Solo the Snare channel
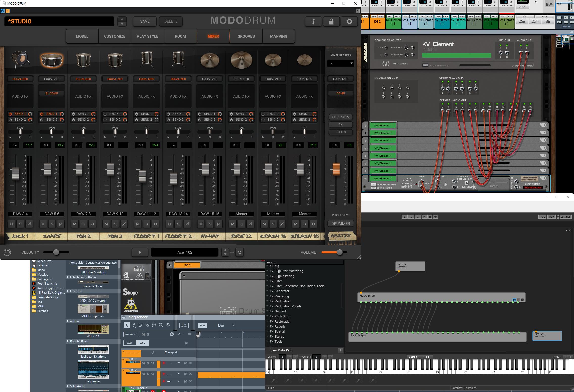Screen dimensions: 574x392 tap(52, 224)
